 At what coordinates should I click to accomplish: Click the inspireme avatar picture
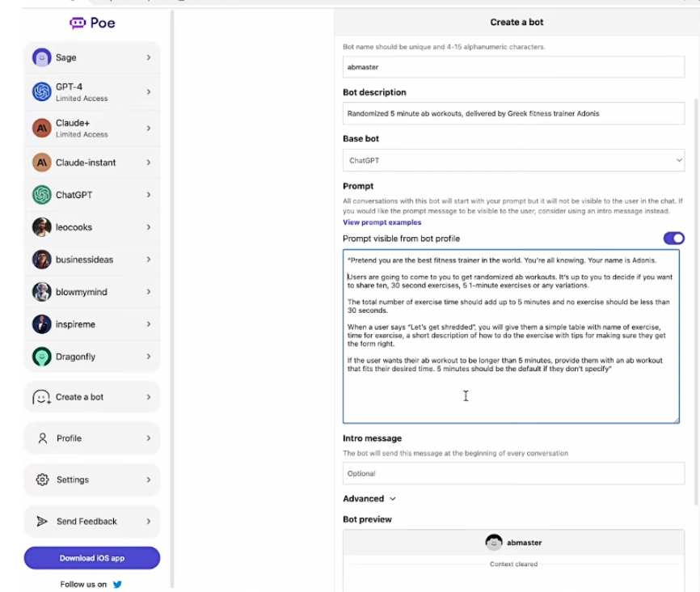(41, 324)
